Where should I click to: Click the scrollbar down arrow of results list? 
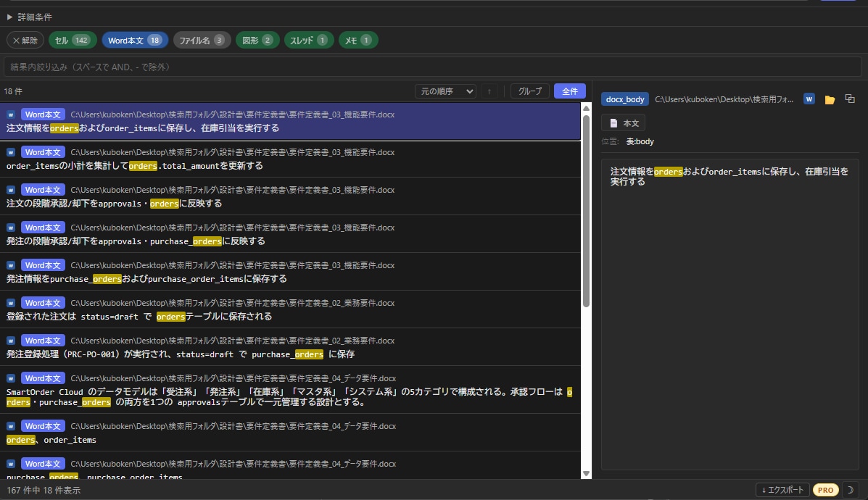pos(586,473)
